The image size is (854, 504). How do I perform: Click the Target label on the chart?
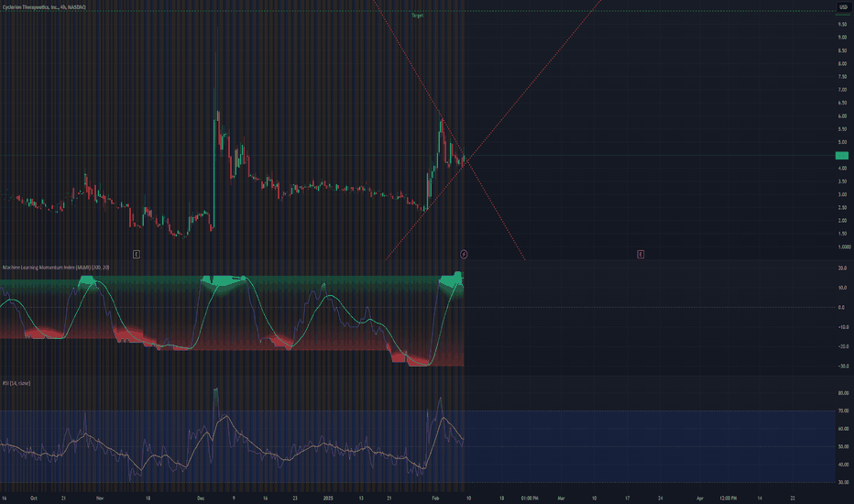(417, 16)
